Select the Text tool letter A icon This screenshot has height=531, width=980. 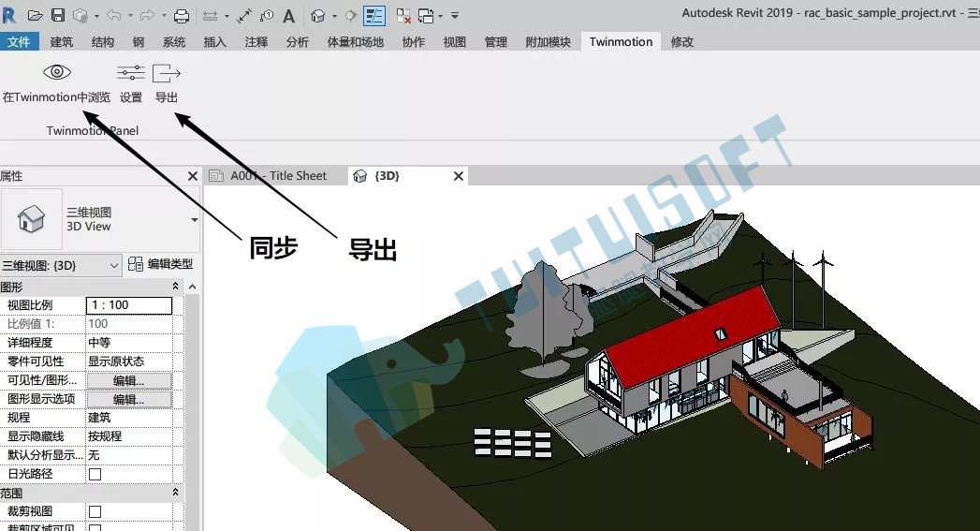[x=288, y=16]
